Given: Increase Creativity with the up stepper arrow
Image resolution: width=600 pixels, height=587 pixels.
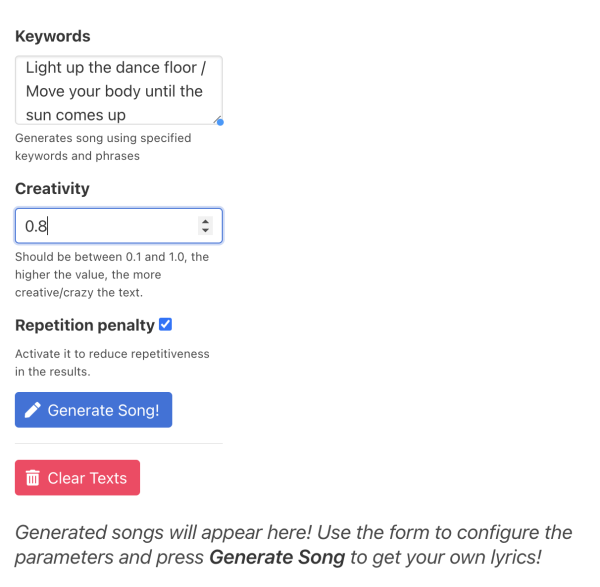Looking at the screenshot, I should [x=205, y=221].
